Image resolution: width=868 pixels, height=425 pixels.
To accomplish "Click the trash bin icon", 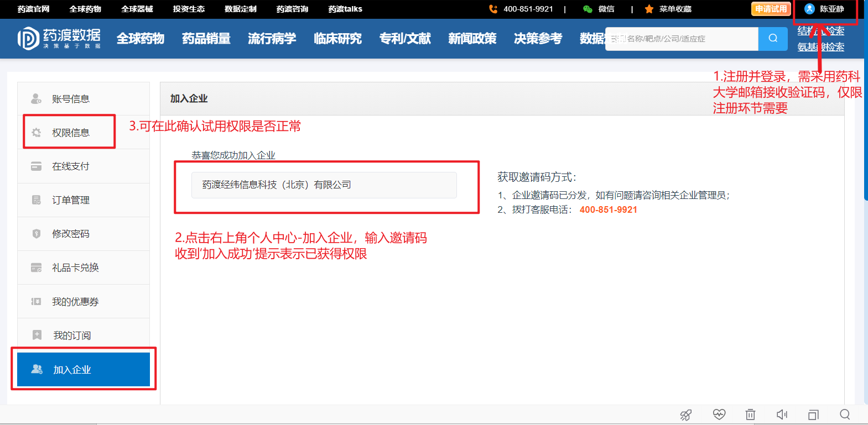I will (750, 414).
